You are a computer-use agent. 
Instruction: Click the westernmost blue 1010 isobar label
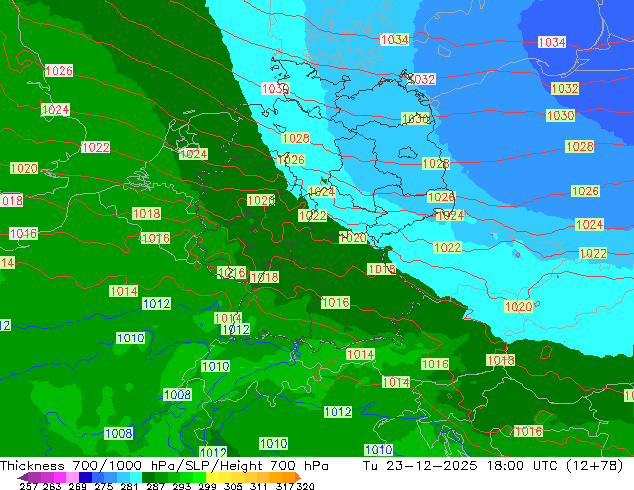pos(130,338)
